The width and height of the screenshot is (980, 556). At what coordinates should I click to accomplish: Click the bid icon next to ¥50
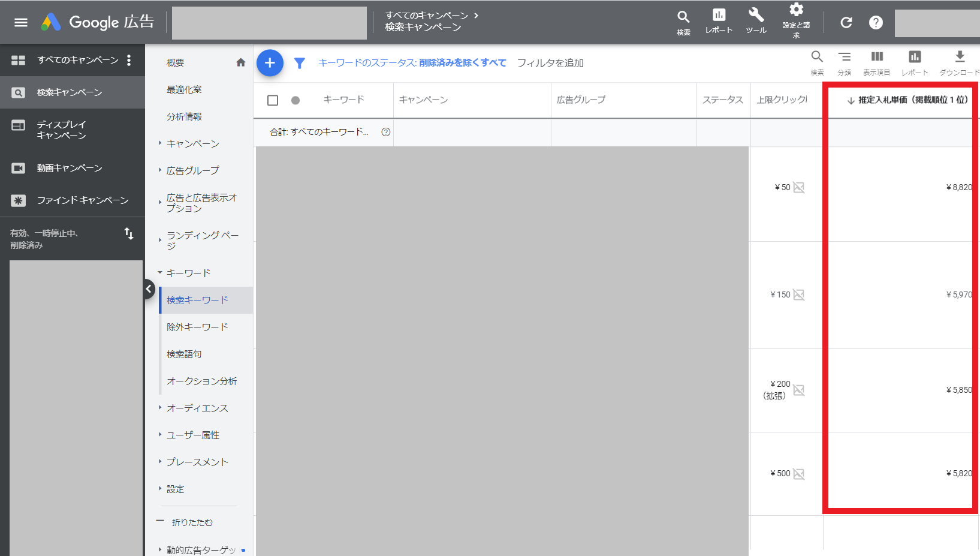(x=799, y=187)
